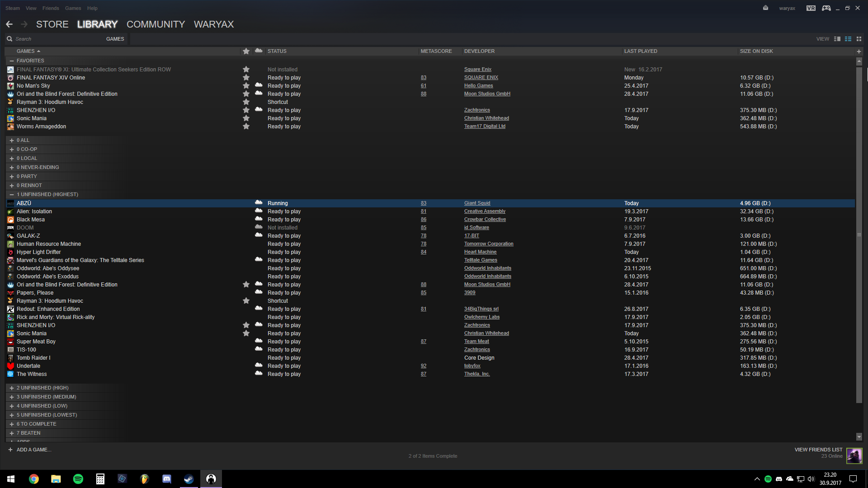Open the Friends menu
This screenshot has width=868, height=488.
[x=51, y=8]
